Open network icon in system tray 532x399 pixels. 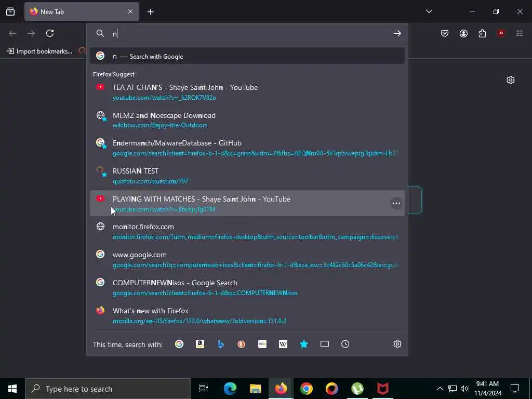(453, 389)
